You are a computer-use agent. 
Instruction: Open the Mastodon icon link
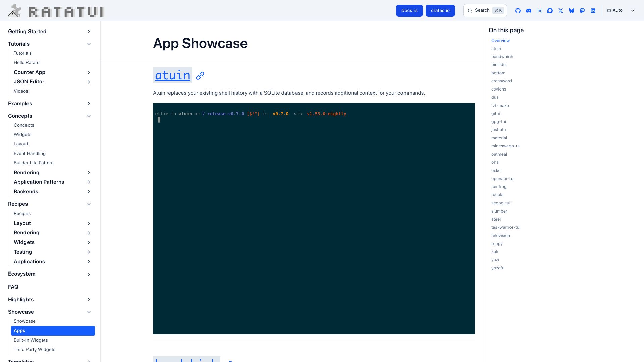pyautogui.click(x=582, y=11)
